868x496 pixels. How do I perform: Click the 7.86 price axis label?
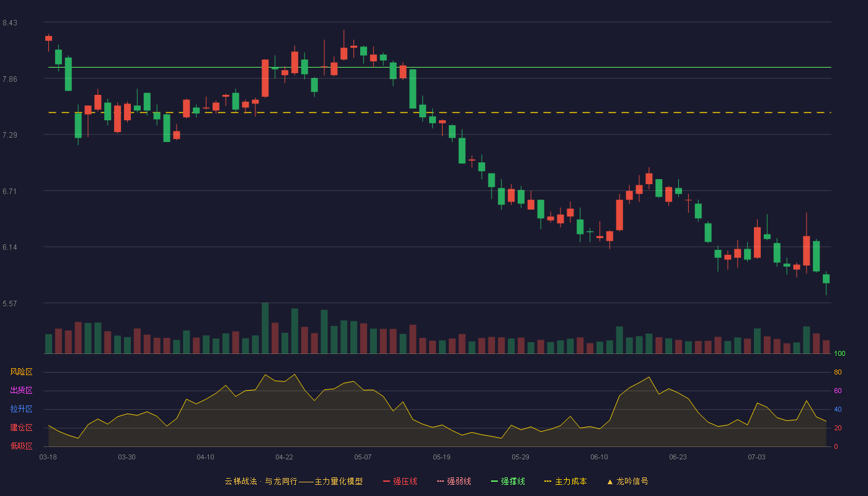tap(9, 79)
